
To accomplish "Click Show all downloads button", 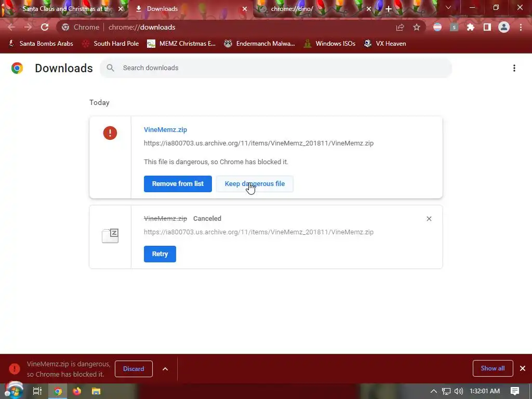I will coord(493,368).
